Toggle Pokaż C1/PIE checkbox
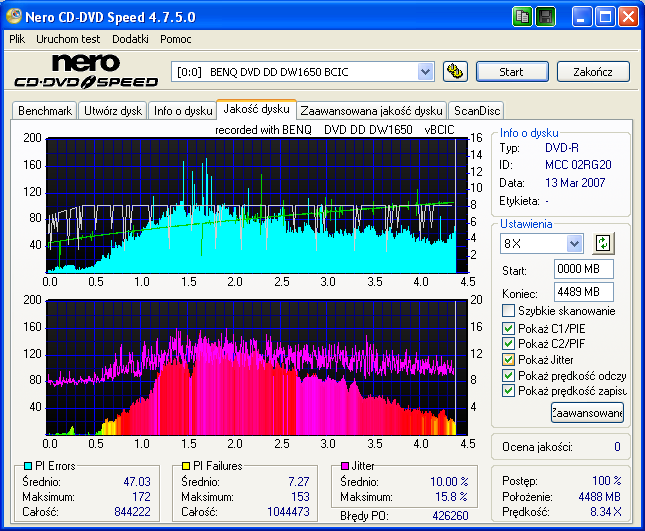The width and height of the screenshot is (645, 531). click(508, 328)
